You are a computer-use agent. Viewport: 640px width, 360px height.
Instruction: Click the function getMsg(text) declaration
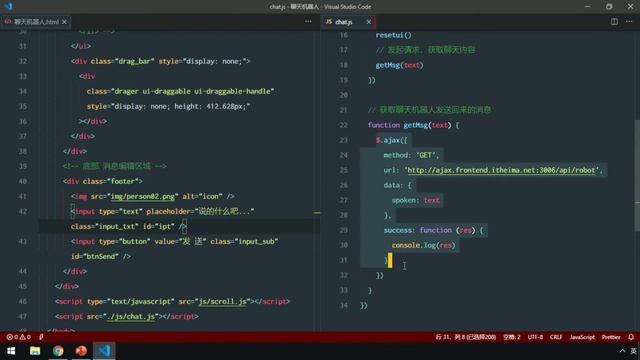(413, 125)
